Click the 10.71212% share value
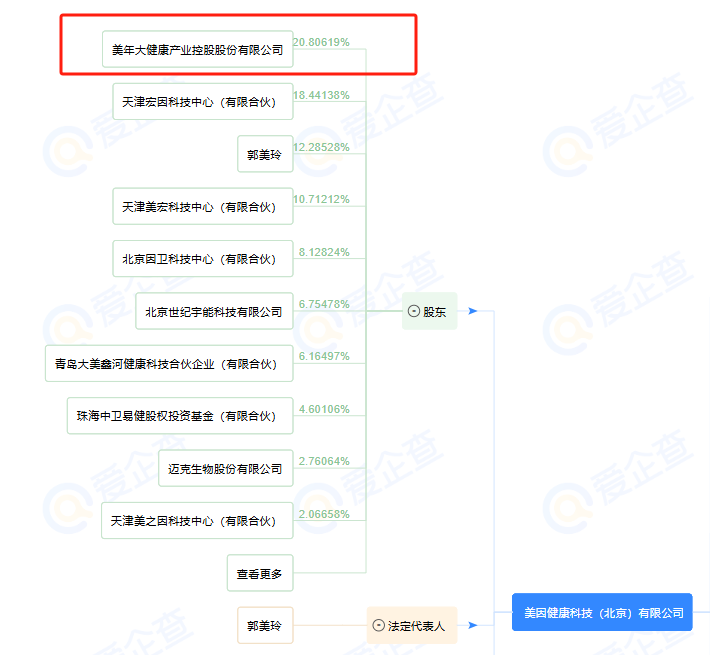 [321, 199]
